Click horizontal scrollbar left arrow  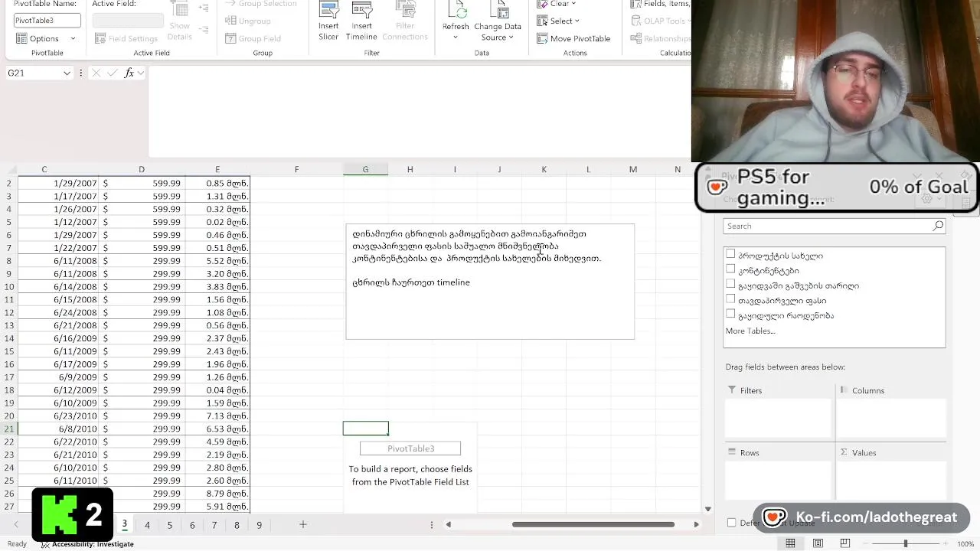click(449, 524)
